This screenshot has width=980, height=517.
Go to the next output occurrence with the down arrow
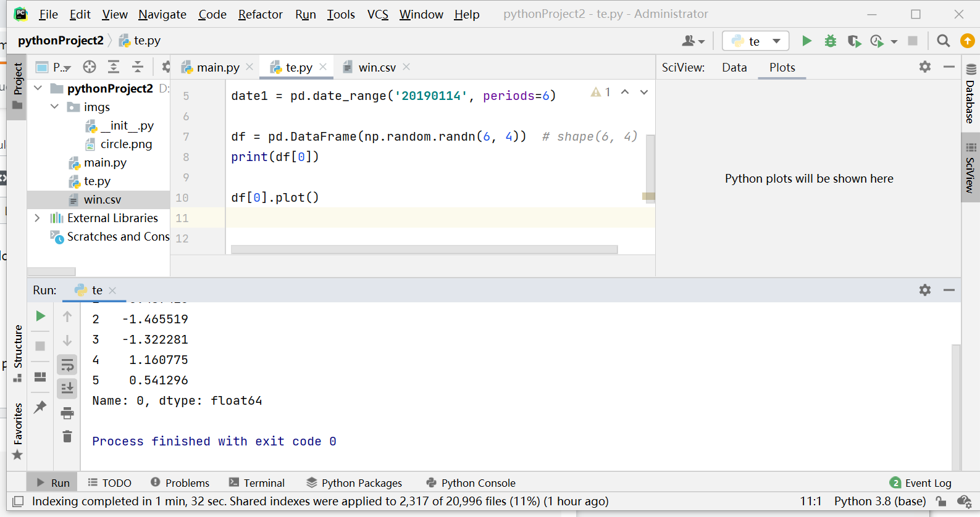tap(67, 341)
